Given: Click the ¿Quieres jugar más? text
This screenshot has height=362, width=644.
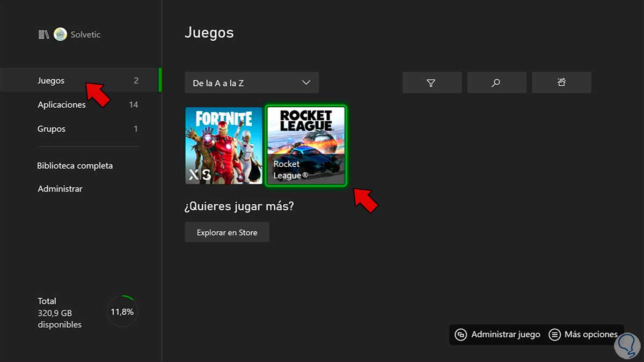Looking at the screenshot, I should (239, 206).
